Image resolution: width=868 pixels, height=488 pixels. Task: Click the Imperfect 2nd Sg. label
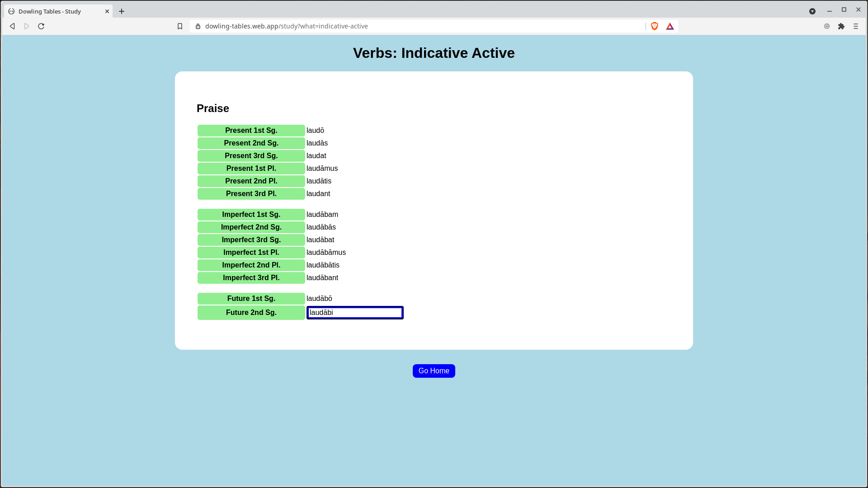click(251, 227)
